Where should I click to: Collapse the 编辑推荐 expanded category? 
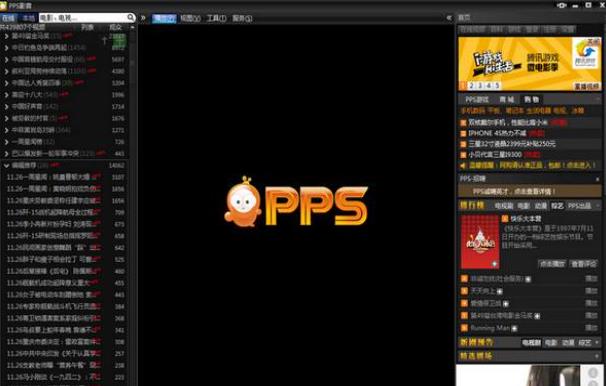click(7, 165)
